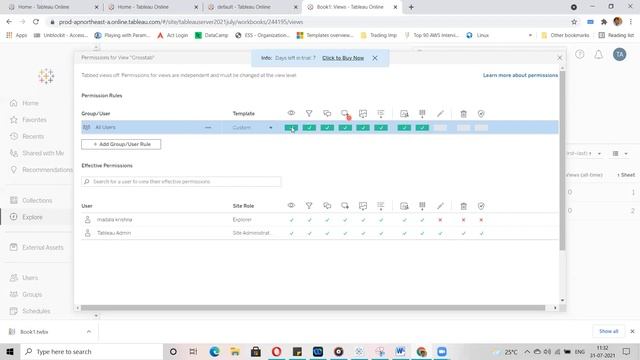The image size is (640, 360).
Task: Open DataCamp bookmark
Action: coord(211,36)
